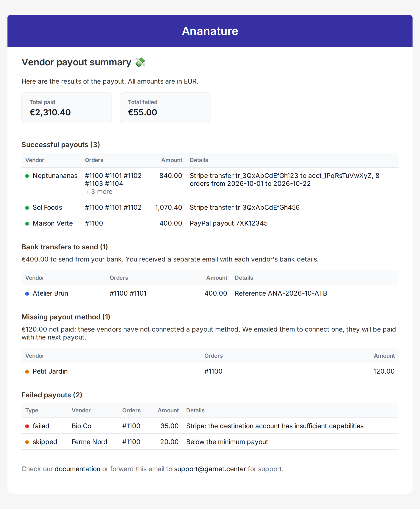
Task: Click the 840.00 amount for Neptunananas
Action: pos(171,176)
